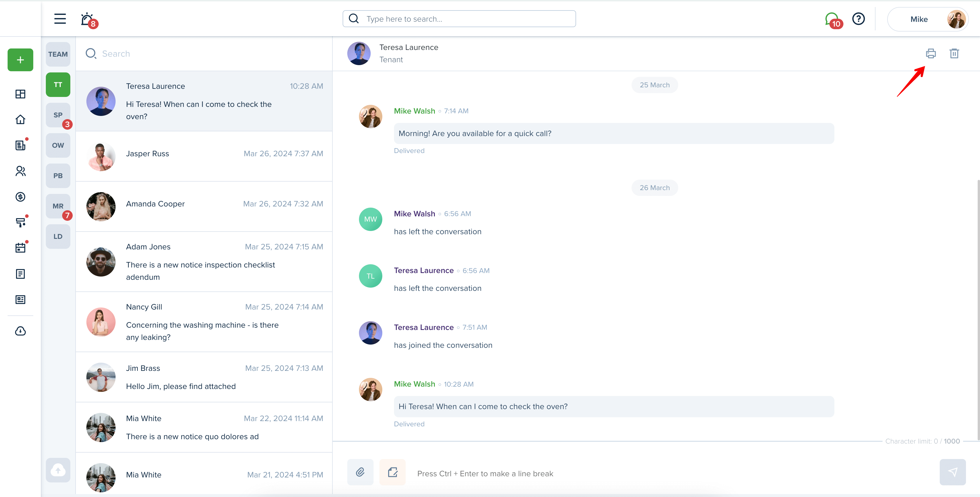Focus the top 'Type here to search' field
The height and width of the screenshot is (497, 980).
click(459, 19)
